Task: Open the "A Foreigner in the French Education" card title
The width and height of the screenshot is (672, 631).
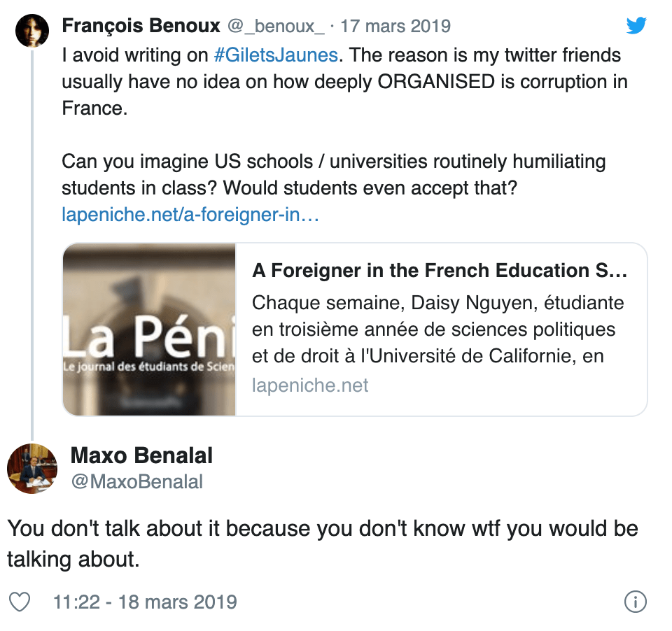Action: [439, 271]
